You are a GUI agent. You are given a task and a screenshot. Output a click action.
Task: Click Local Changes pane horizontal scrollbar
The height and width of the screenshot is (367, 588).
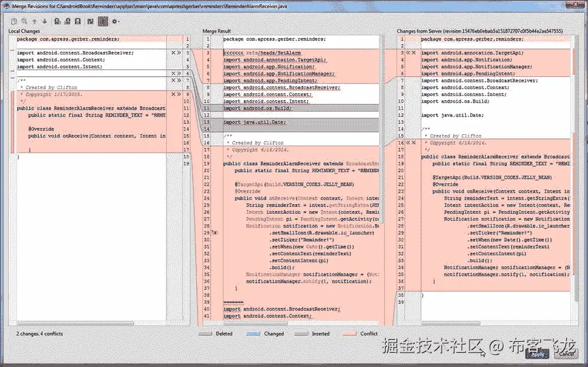(x=75, y=323)
